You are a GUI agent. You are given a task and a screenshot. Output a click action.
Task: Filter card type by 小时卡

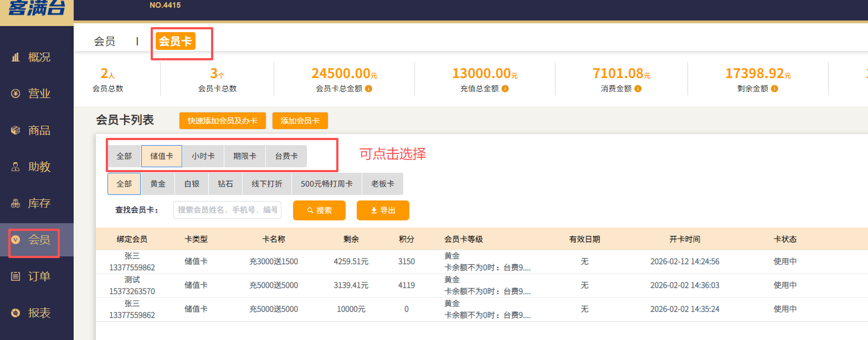pos(203,156)
